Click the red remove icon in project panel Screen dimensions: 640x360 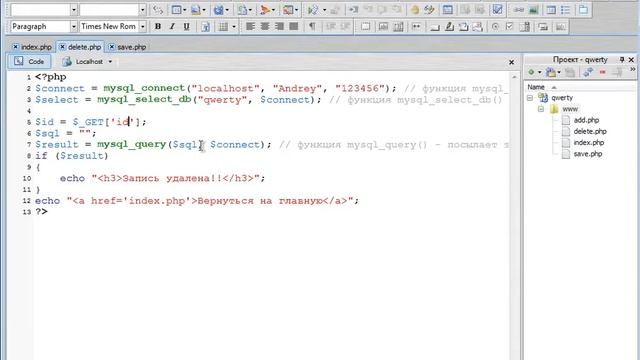pos(602,72)
